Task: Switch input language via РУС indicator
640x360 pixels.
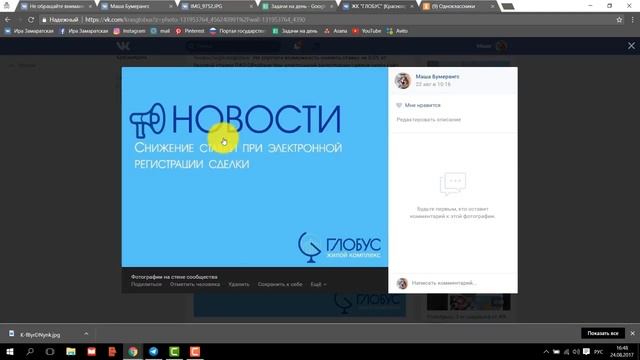Action: pyautogui.click(x=598, y=351)
